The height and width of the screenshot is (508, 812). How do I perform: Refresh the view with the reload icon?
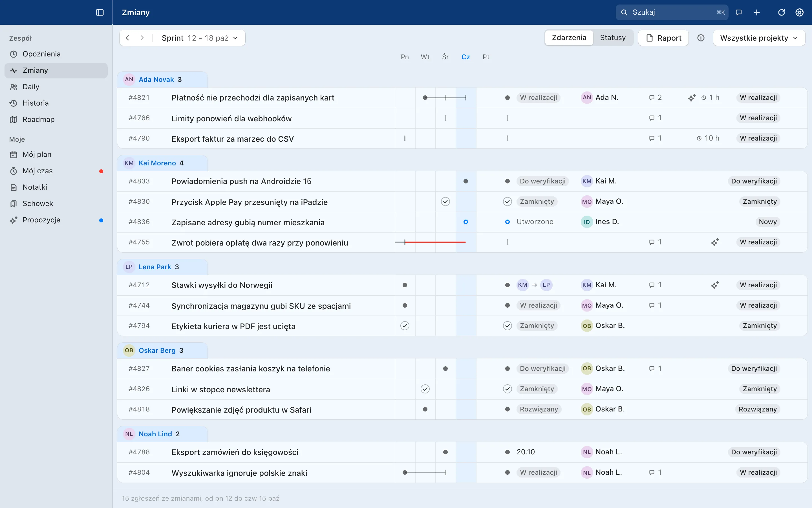[782, 12]
